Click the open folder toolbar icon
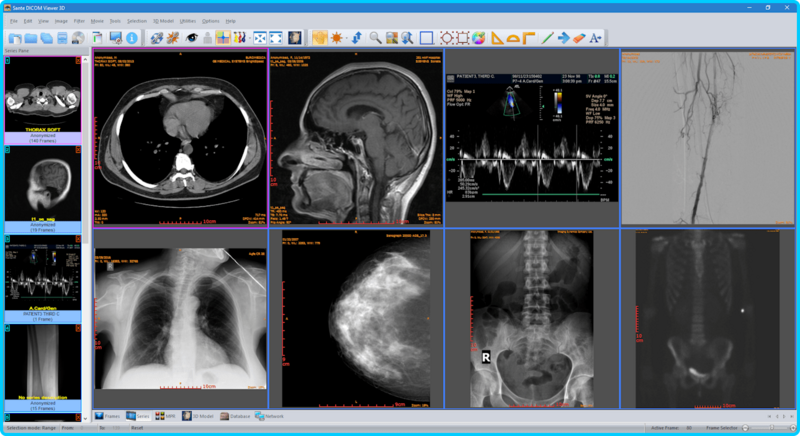Viewport: 800px width, 436px height. point(31,38)
